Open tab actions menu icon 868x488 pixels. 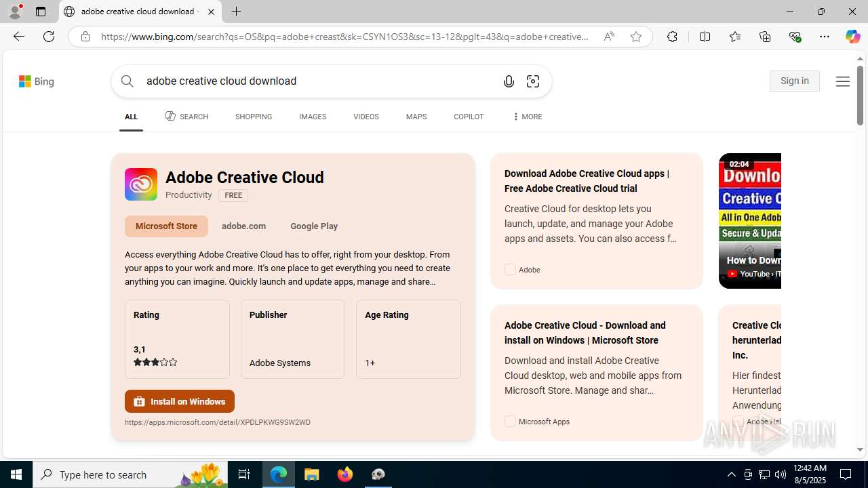point(41,12)
